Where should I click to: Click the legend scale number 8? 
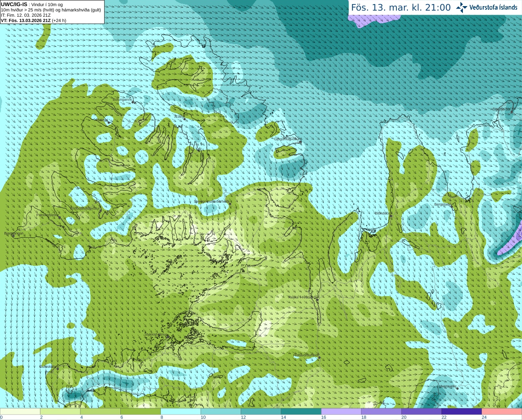[x=162, y=417]
